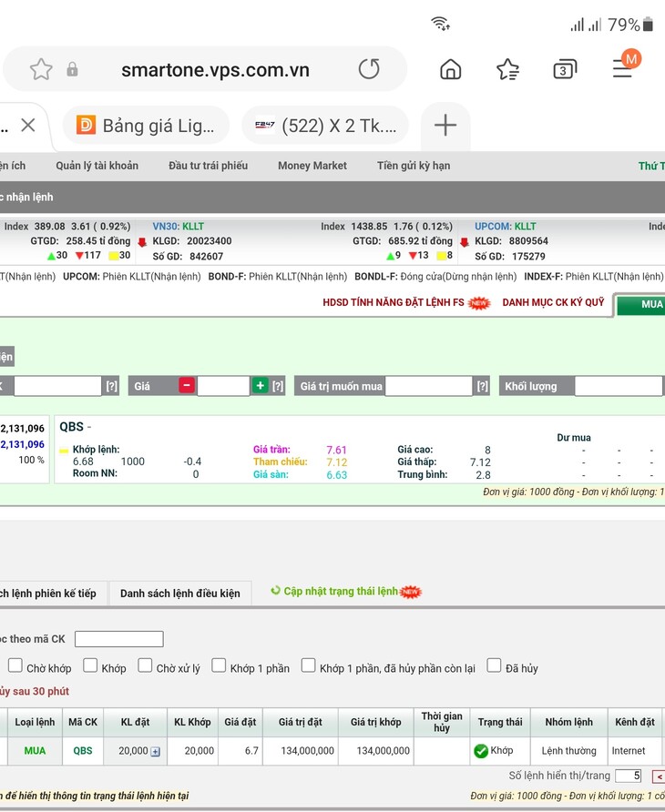Viewport: 665px width, 812px height.
Task: Open Quản lý tài khoản menu
Action: pos(97,166)
